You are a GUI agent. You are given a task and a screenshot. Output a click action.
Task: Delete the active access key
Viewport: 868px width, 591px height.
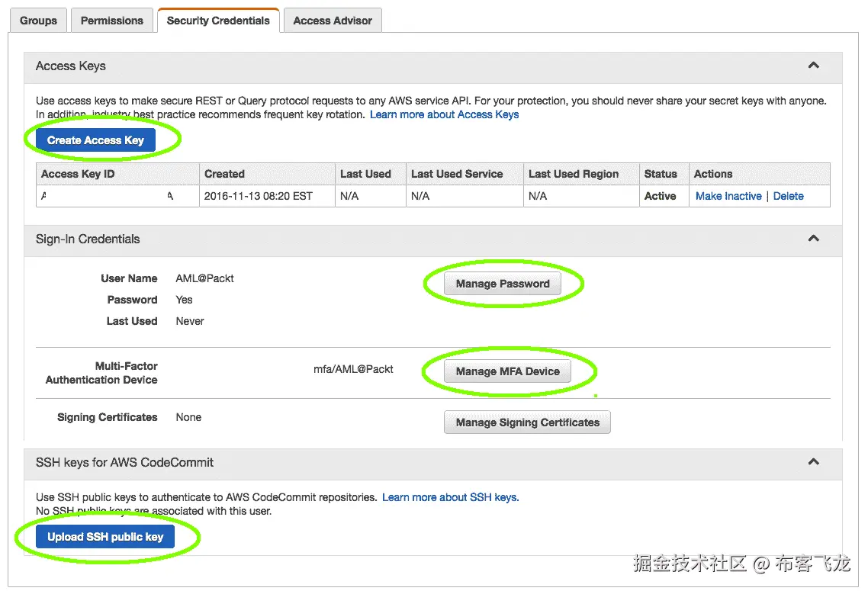(x=788, y=196)
